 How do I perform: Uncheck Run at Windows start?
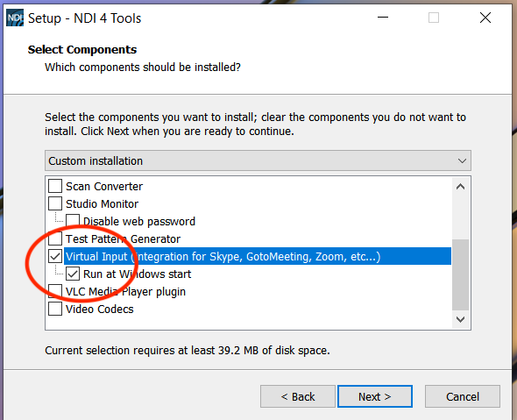(x=73, y=274)
